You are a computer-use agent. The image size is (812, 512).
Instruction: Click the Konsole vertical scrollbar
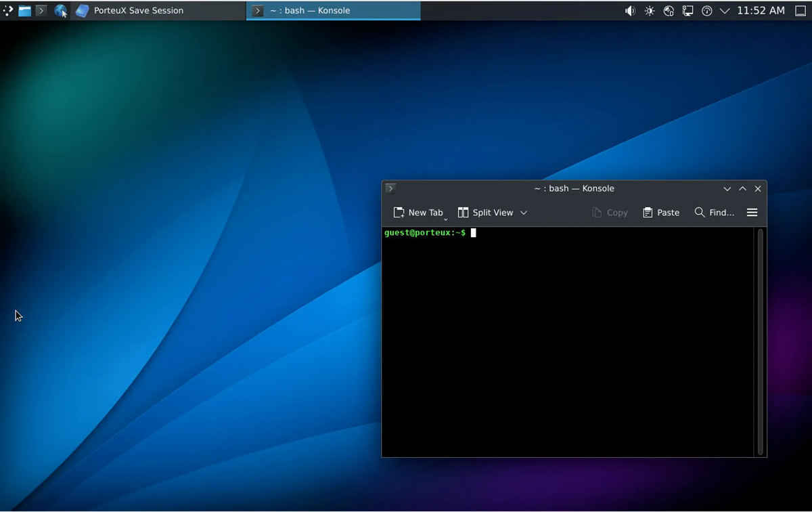pyautogui.click(x=761, y=342)
